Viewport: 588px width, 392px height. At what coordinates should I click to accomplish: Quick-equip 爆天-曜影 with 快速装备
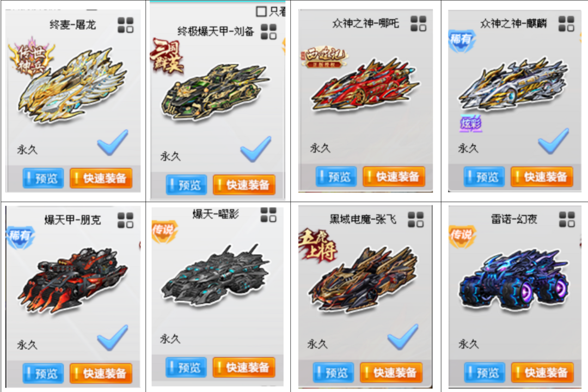click(244, 367)
